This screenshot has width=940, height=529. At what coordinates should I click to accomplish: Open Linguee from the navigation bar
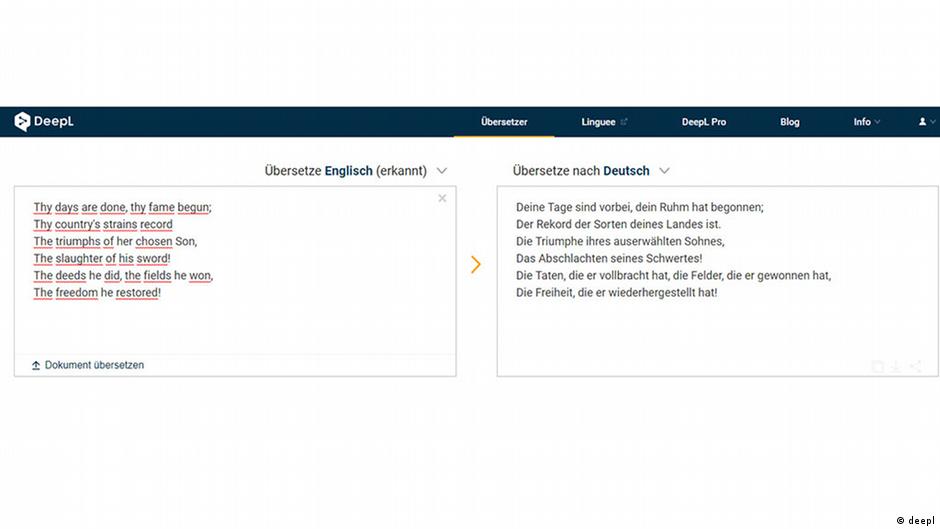click(x=598, y=122)
